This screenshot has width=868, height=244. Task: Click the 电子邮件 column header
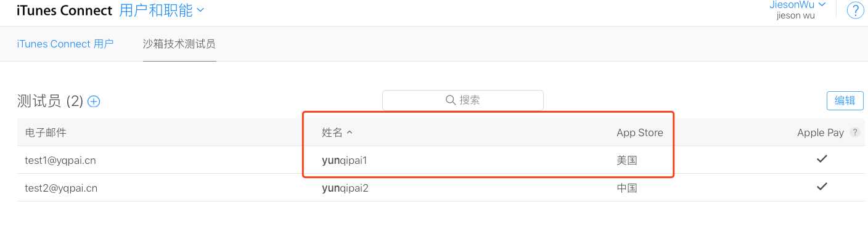46,132
